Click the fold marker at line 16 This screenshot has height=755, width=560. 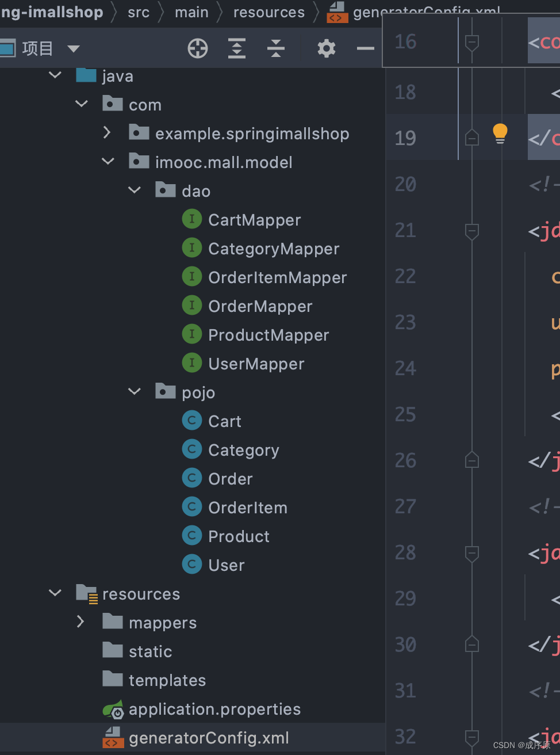(471, 41)
